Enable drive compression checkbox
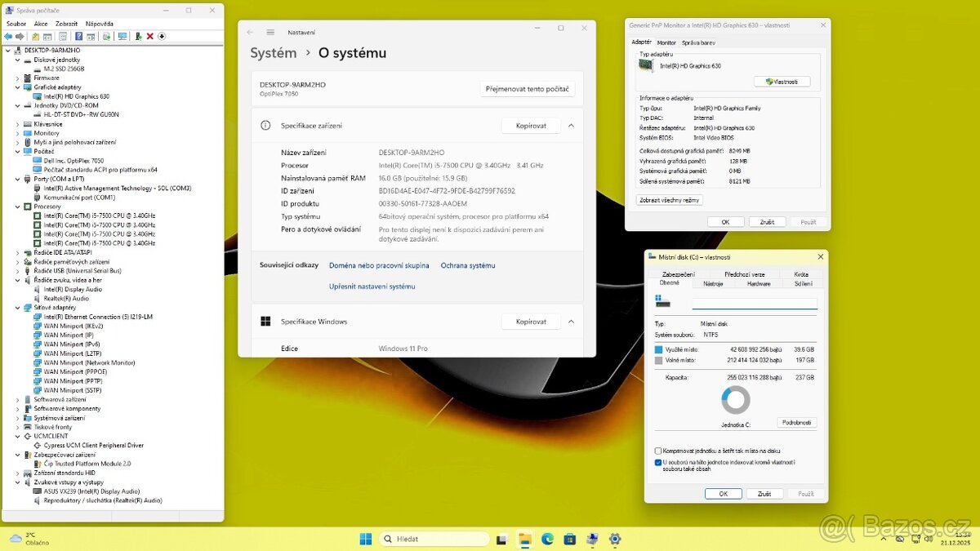 [x=657, y=450]
